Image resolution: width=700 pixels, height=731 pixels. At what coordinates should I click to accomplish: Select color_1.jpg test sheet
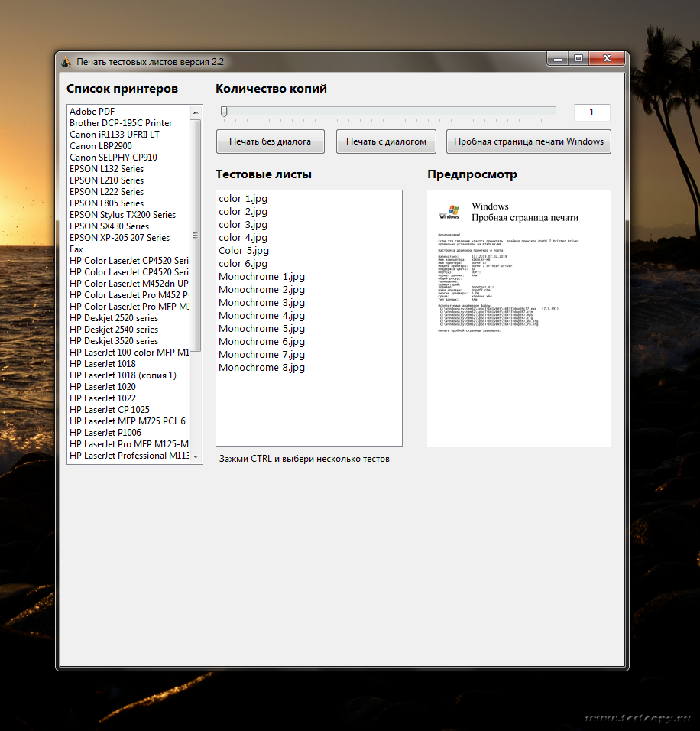coord(243,199)
